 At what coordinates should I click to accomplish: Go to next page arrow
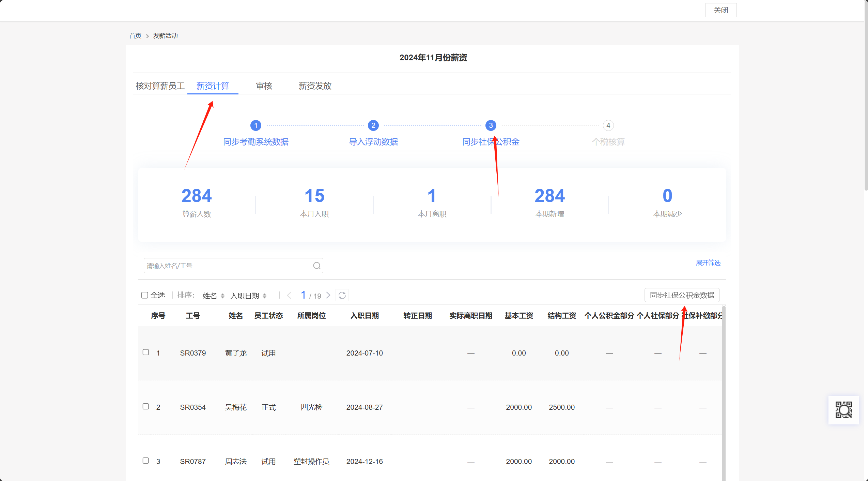coord(328,295)
